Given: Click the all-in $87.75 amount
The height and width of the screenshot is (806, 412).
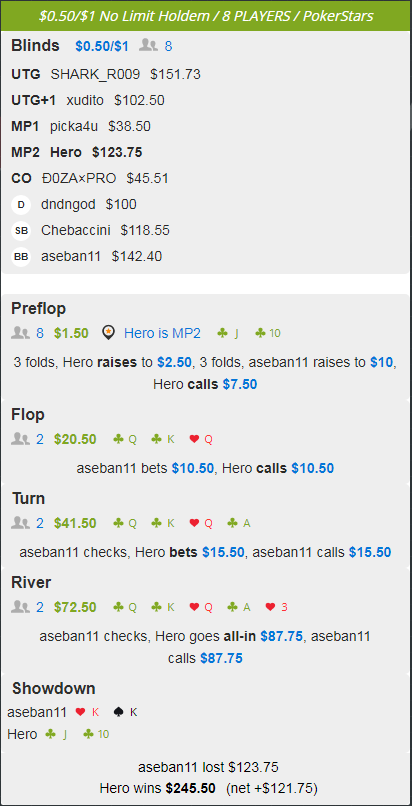Looking at the screenshot, I should [282, 636].
